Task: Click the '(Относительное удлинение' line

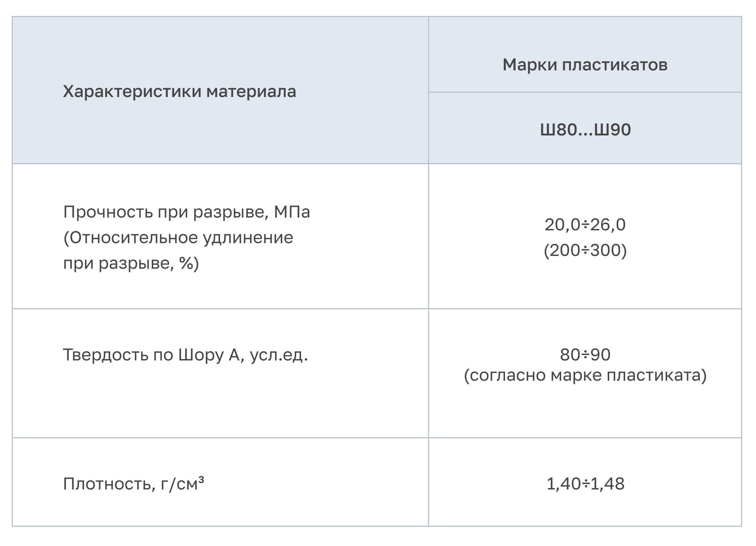Action: point(178,238)
